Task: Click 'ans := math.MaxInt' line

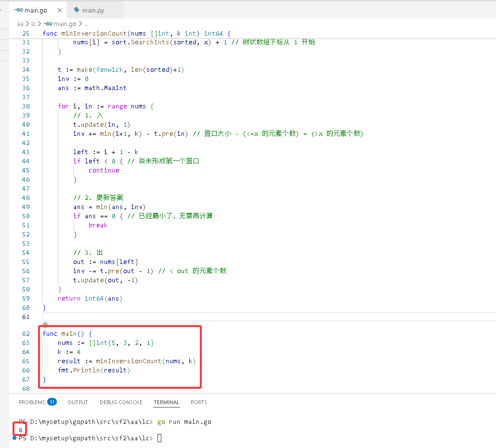Action: 92,88
